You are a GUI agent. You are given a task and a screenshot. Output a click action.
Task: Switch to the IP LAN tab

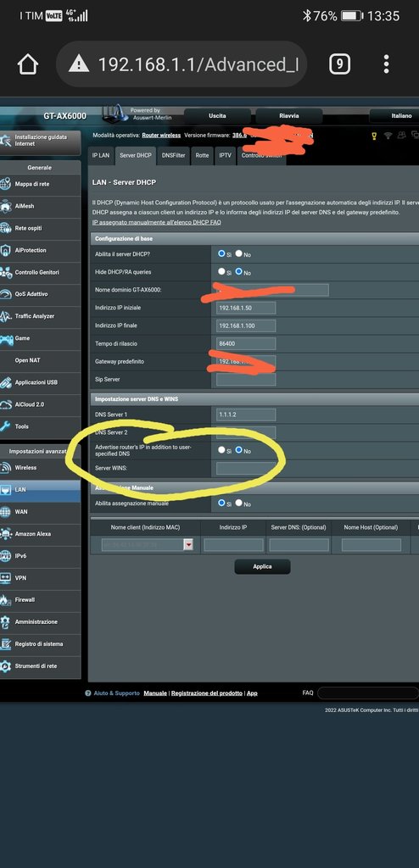pyautogui.click(x=101, y=156)
